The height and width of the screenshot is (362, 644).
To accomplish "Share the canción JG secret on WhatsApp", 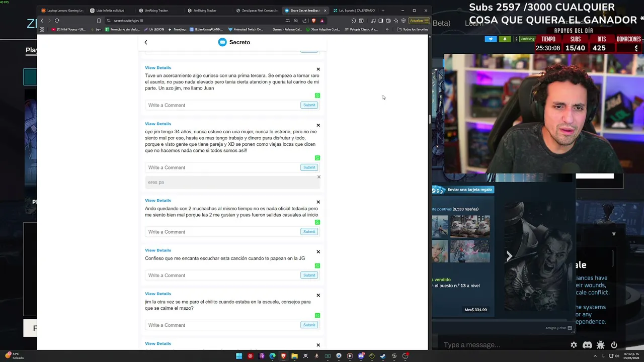I will pos(317,265).
